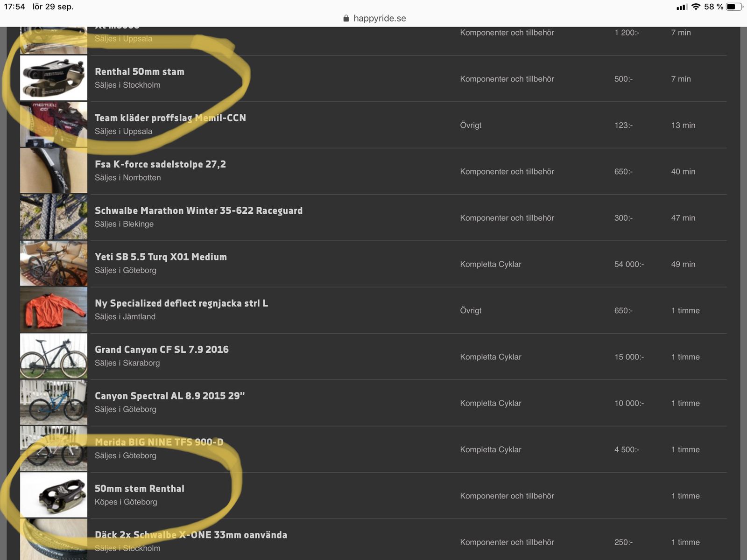
Task: Open the Renthal 50mm stam thumbnail
Action: (x=54, y=78)
